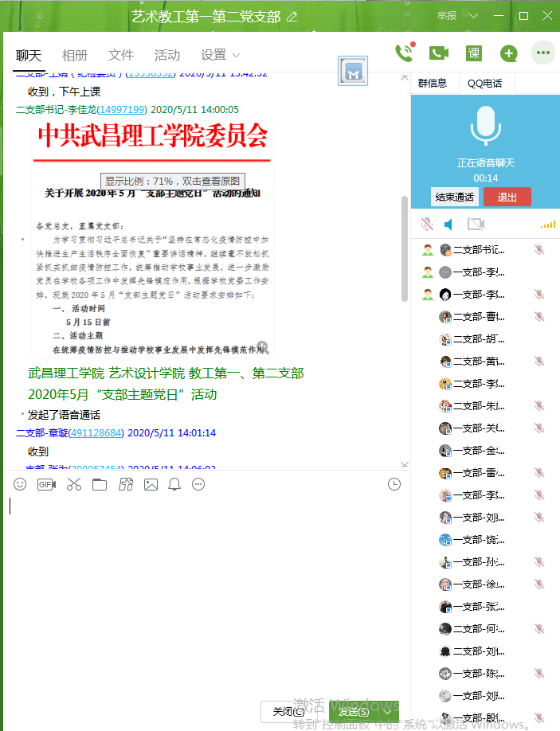Select member 一支部-徐 in call list

point(485,584)
